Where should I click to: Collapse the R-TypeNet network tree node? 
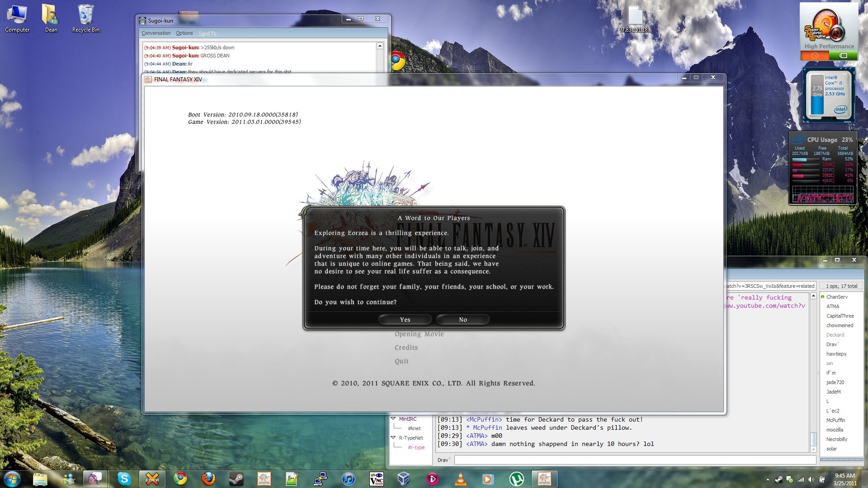click(x=393, y=438)
